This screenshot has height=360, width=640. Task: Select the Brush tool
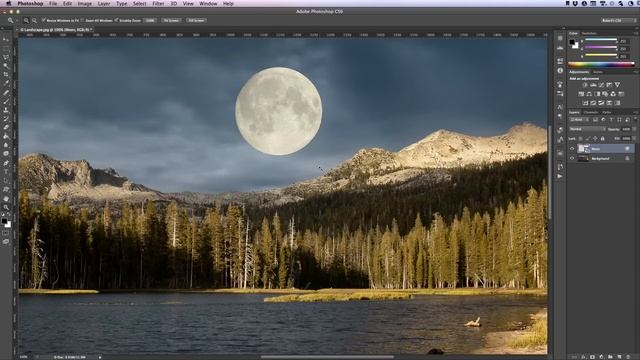pos(6,101)
